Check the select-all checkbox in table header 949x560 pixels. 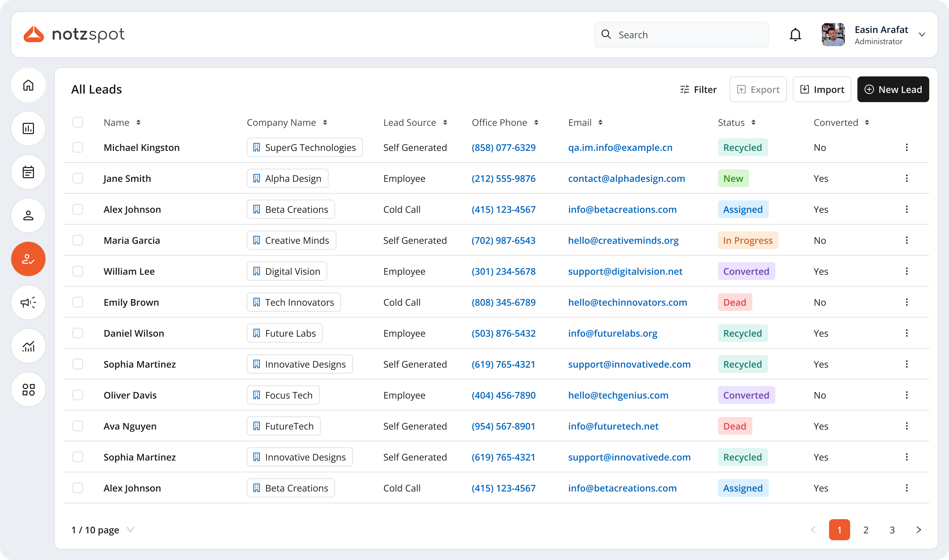[x=78, y=122]
